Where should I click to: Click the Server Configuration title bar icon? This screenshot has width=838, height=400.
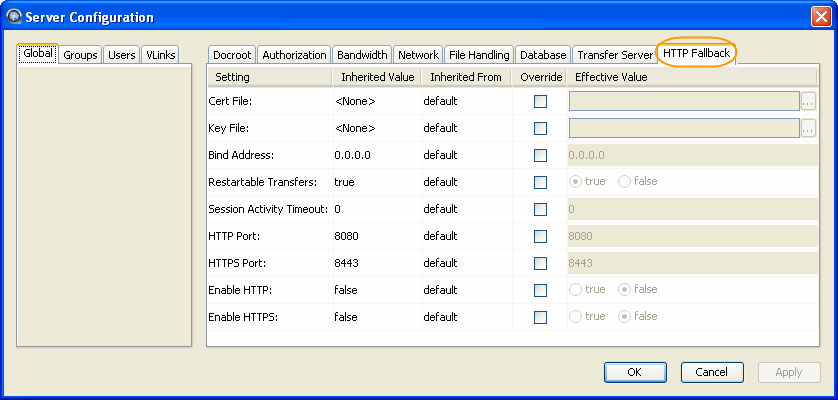[13, 17]
